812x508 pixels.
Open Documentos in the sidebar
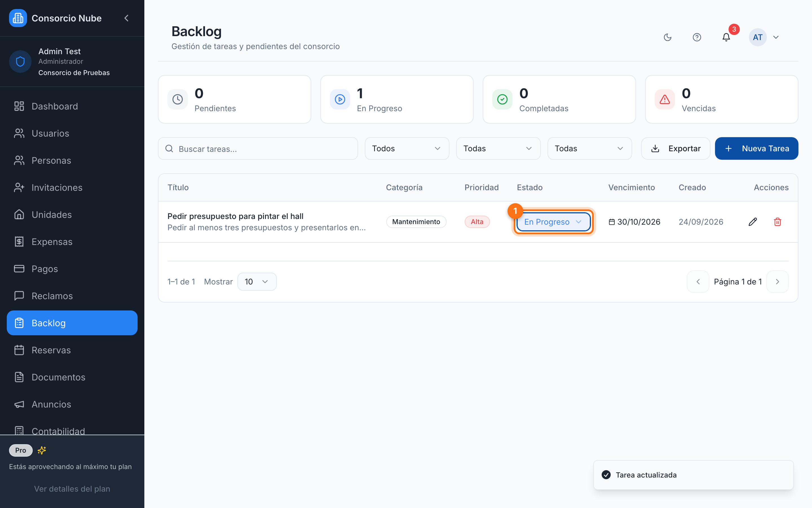pos(72,377)
